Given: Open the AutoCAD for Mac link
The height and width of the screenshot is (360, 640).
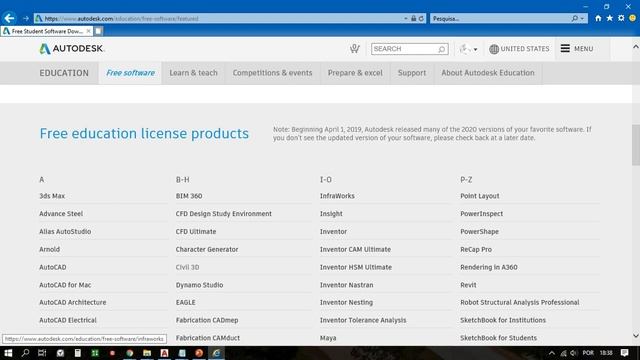Looking at the screenshot, I should point(65,285).
